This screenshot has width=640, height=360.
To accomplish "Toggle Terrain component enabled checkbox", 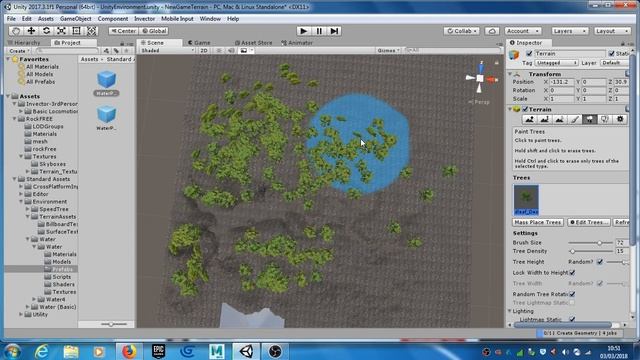I will click(525, 109).
